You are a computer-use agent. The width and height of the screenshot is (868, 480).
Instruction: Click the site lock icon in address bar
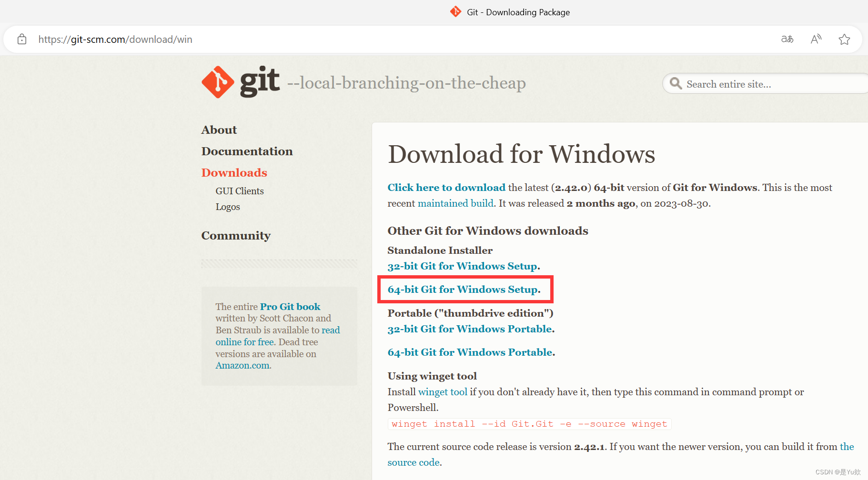[x=22, y=40]
